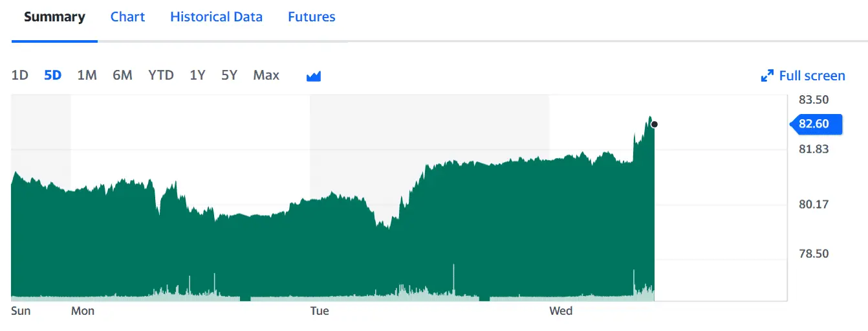Click the Tue label on the time axis

coord(320,311)
